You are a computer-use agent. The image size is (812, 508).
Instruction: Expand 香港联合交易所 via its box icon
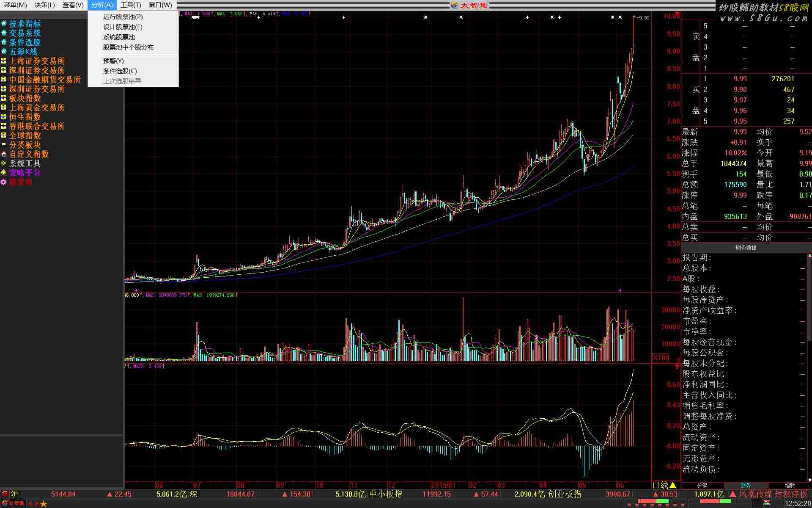point(4,126)
